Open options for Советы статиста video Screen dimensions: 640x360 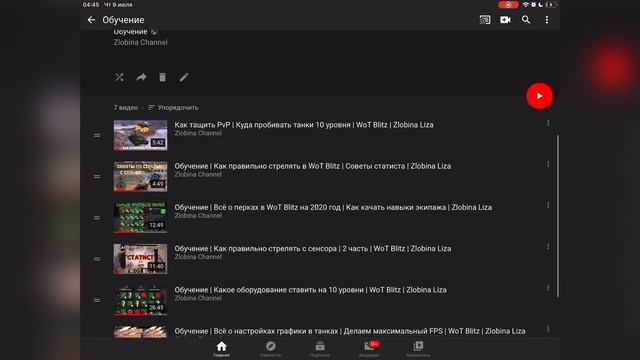(x=548, y=164)
